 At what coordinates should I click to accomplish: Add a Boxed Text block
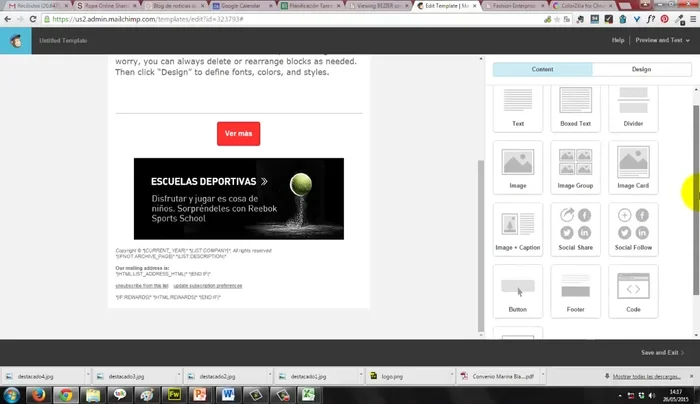click(575, 108)
